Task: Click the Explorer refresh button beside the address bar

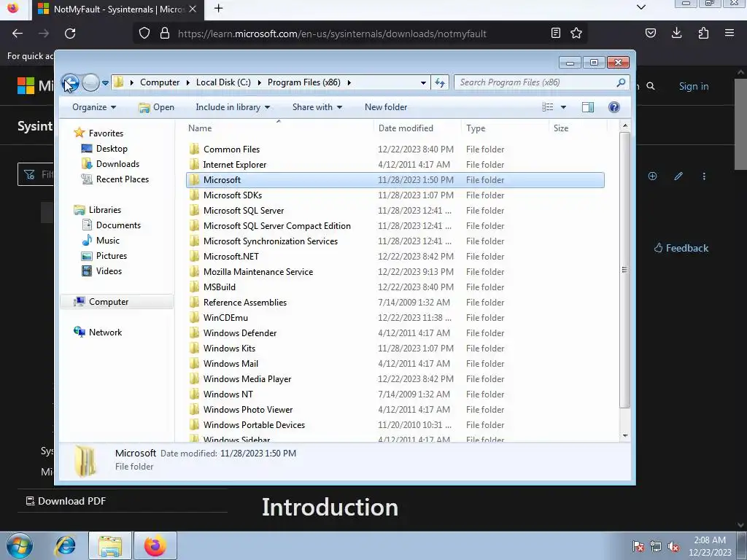Action: (x=440, y=83)
